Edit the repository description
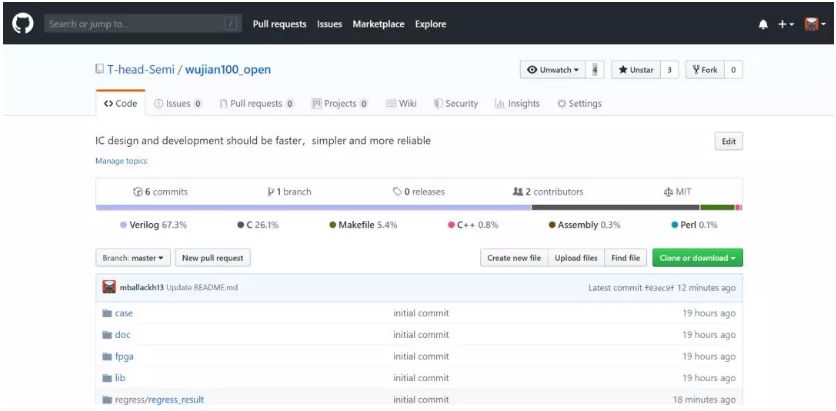 728,141
